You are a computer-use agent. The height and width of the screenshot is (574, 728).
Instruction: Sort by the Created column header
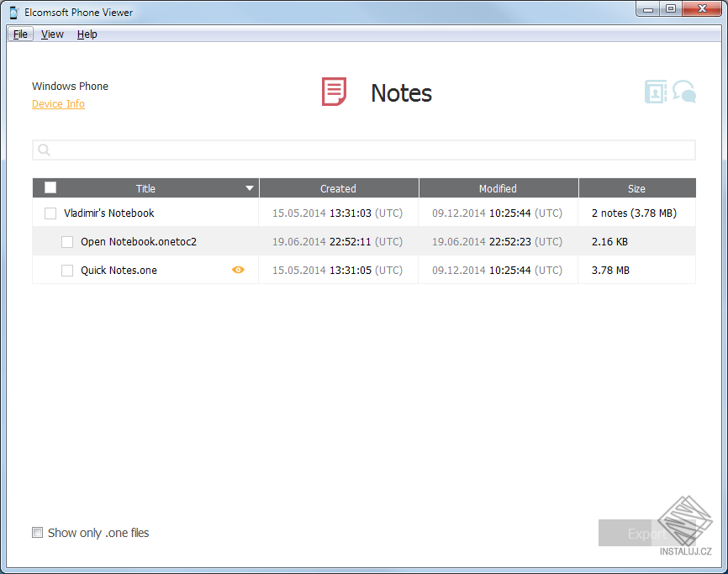coord(339,188)
